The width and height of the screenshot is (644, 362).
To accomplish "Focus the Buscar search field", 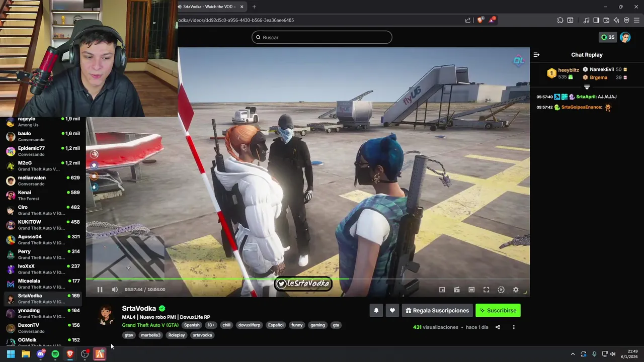I will 322,37.
